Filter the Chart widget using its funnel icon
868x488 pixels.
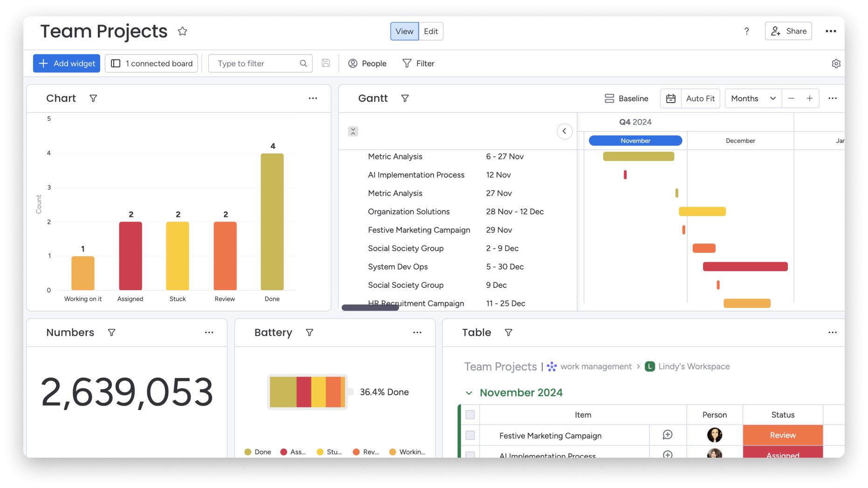pos(93,98)
